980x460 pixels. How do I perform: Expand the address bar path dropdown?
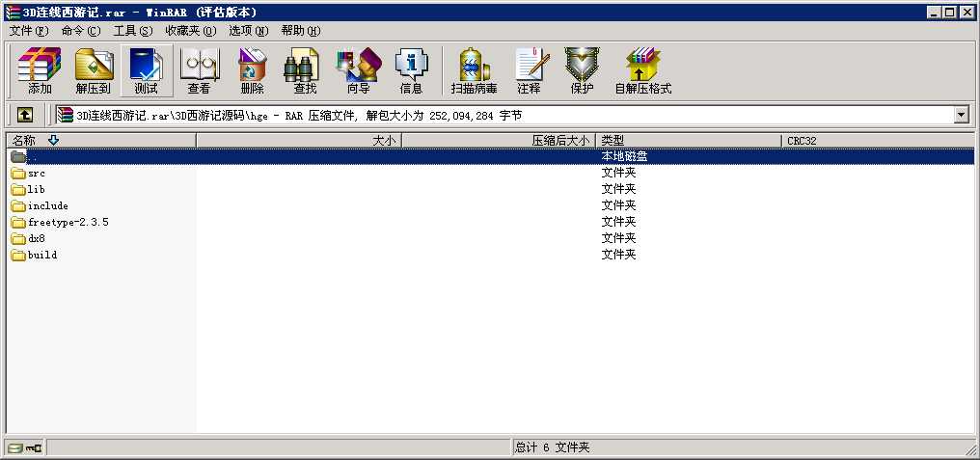click(961, 115)
